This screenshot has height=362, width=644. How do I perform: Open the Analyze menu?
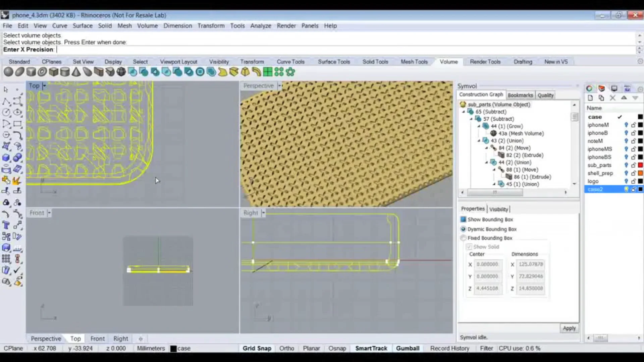(261, 26)
